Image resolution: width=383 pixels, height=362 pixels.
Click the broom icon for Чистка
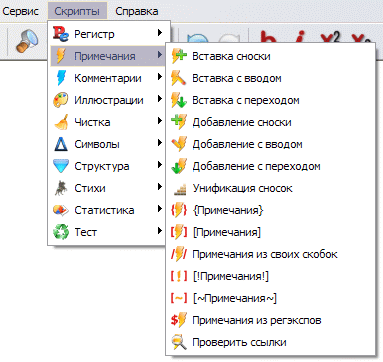[61, 122]
